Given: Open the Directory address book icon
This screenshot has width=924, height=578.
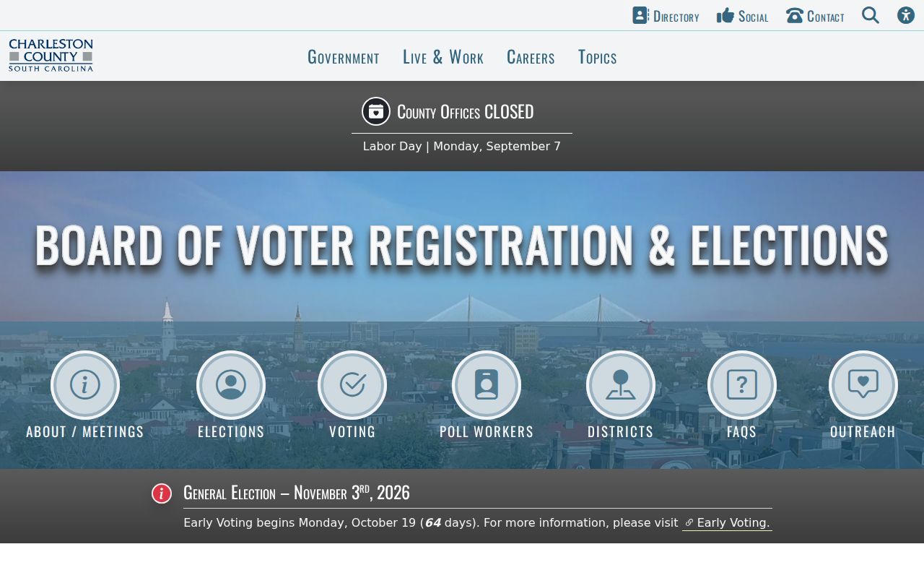Looking at the screenshot, I should [x=640, y=15].
